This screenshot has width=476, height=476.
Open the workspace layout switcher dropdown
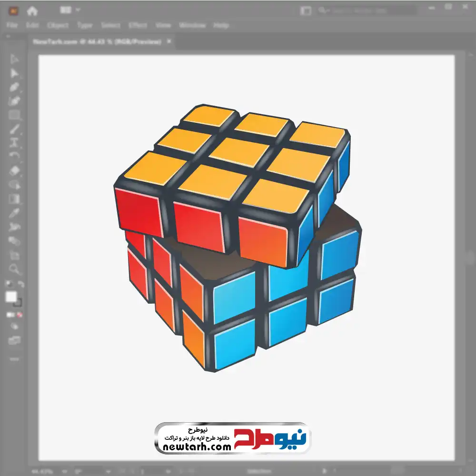[70, 10]
